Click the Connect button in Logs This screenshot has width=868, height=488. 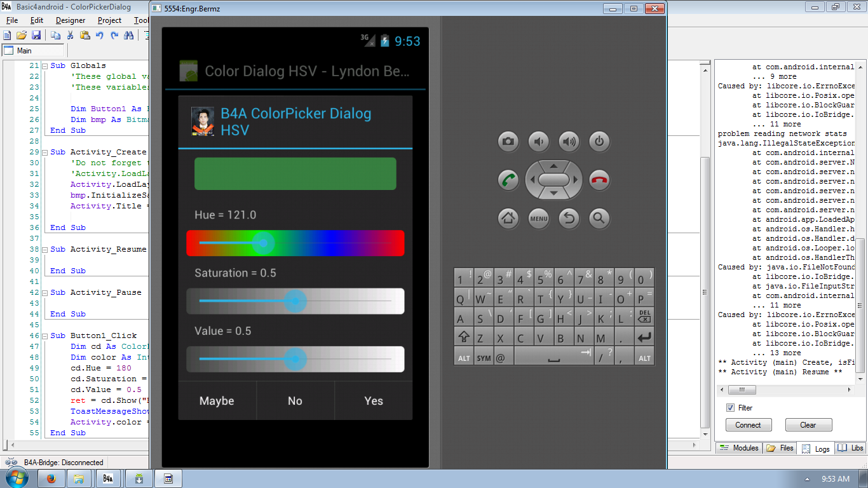(x=749, y=425)
